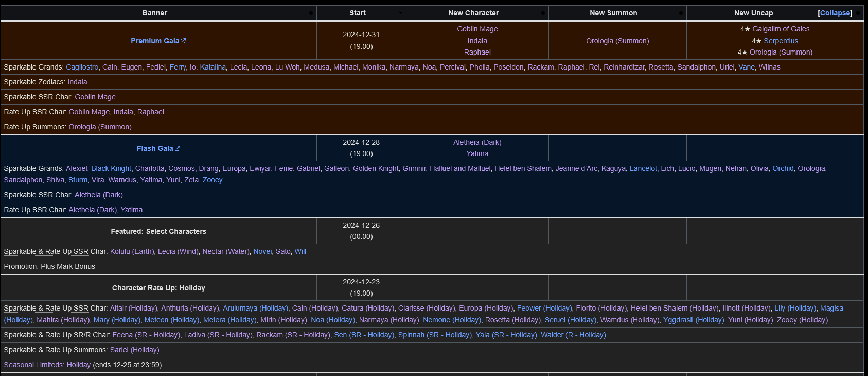Click the 2024-12-26 start date cell
Viewport: 868px width, 376px height.
(x=361, y=231)
